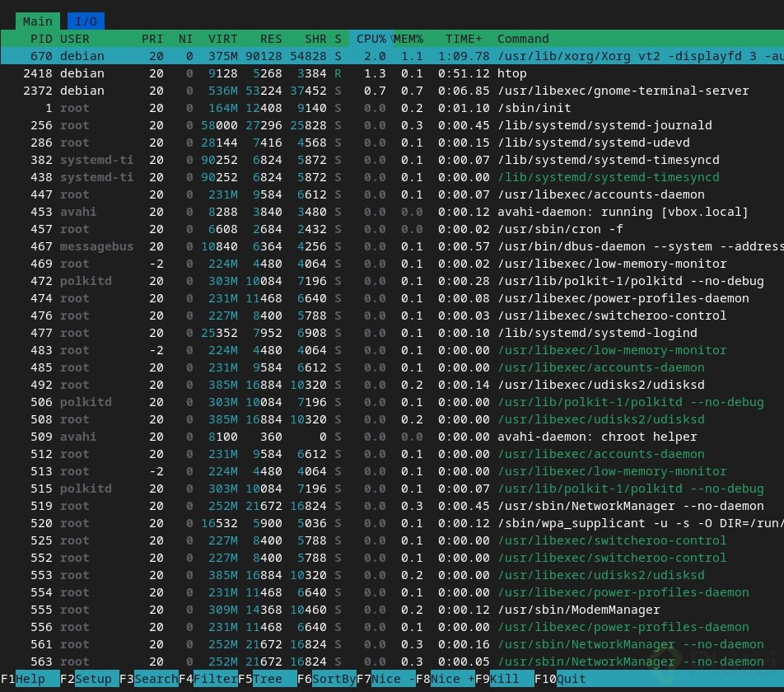Click the NI column header
784x692 pixels.
point(185,39)
